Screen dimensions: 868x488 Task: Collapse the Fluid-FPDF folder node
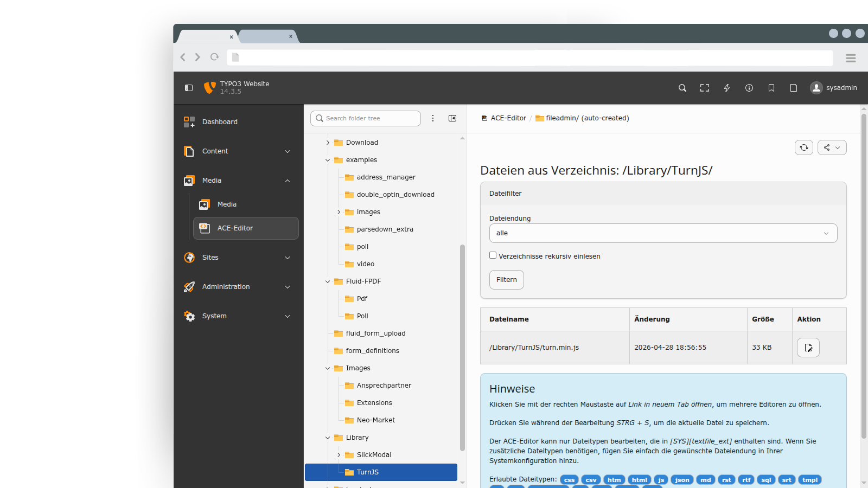(x=328, y=281)
